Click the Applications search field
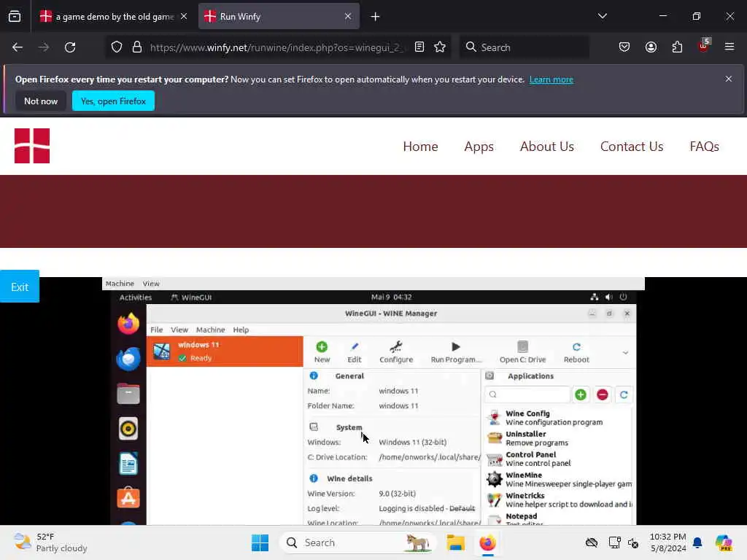 click(527, 394)
